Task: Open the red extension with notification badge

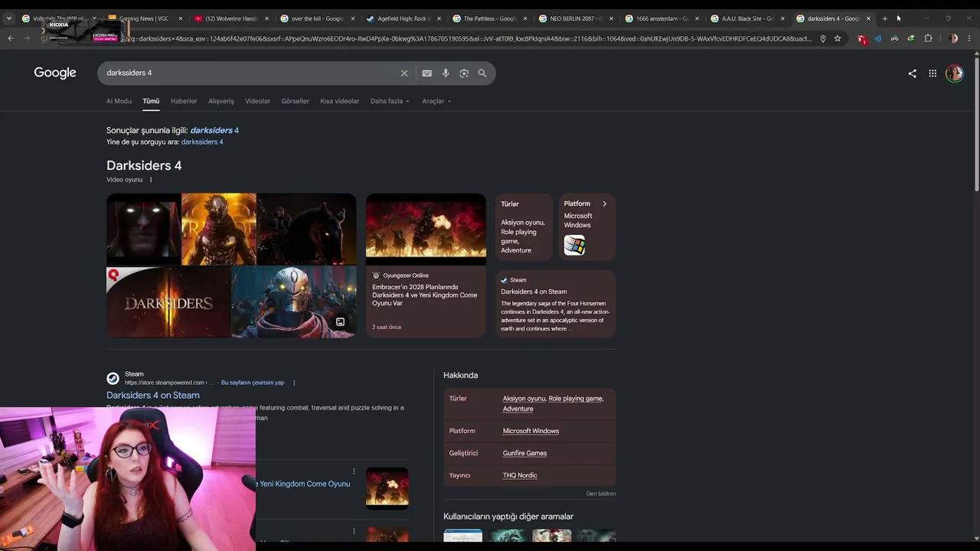Action: [x=862, y=38]
